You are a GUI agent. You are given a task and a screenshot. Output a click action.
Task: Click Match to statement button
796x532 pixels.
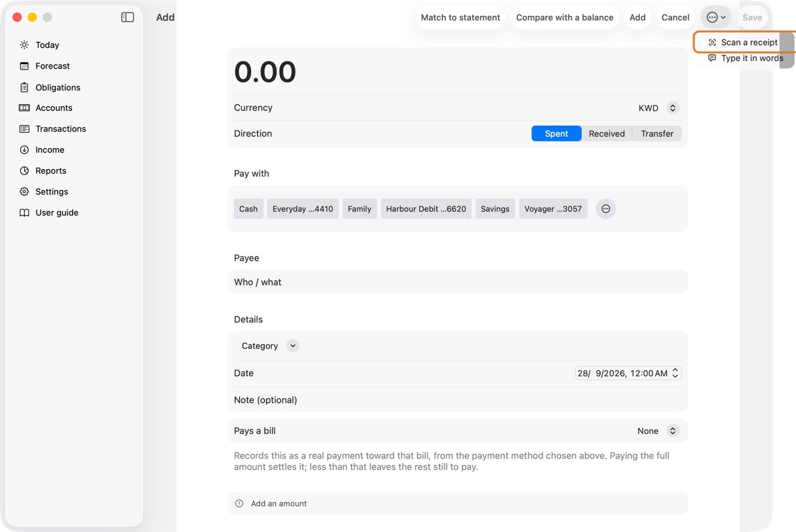tap(461, 18)
